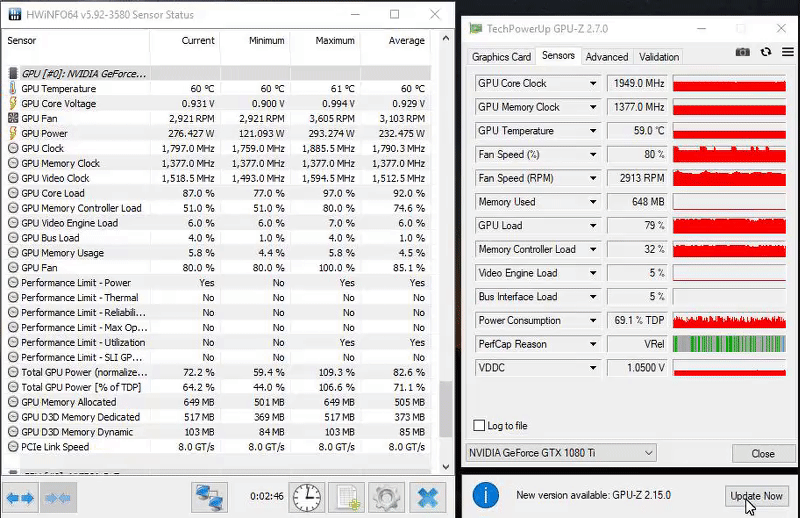Image resolution: width=800 pixels, height=518 pixels.
Task: Open the Power Consumption dropdown
Action: click(593, 320)
